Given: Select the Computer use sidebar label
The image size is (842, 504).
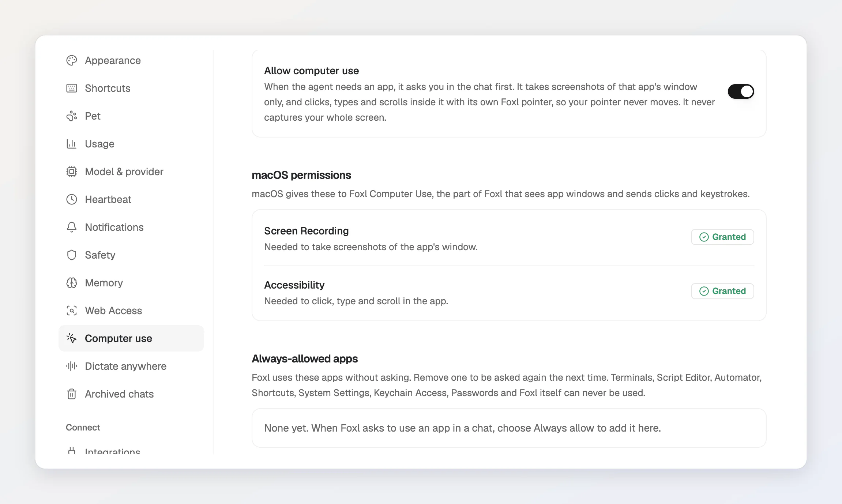Looking at the screenshot, I should click(119, 338).
